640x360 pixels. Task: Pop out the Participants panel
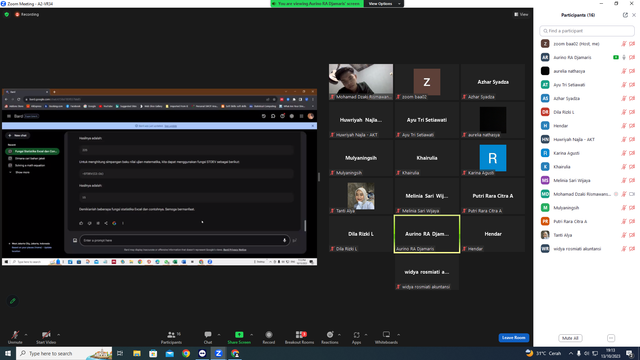click(x=625, y=15)
